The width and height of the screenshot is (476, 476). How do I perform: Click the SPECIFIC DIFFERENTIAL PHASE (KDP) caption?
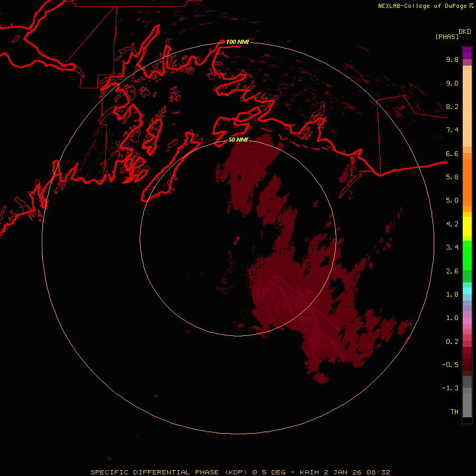[170, 472]
